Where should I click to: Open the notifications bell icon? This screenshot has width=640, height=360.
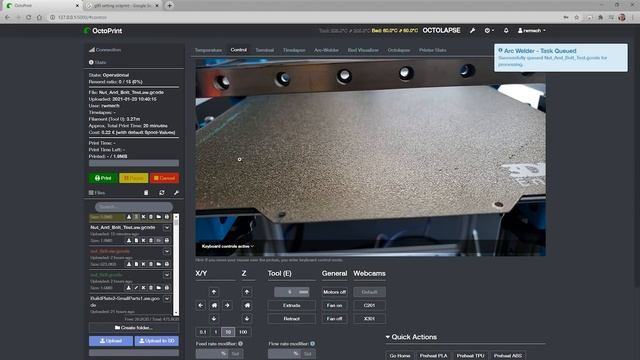pos(506,31)
